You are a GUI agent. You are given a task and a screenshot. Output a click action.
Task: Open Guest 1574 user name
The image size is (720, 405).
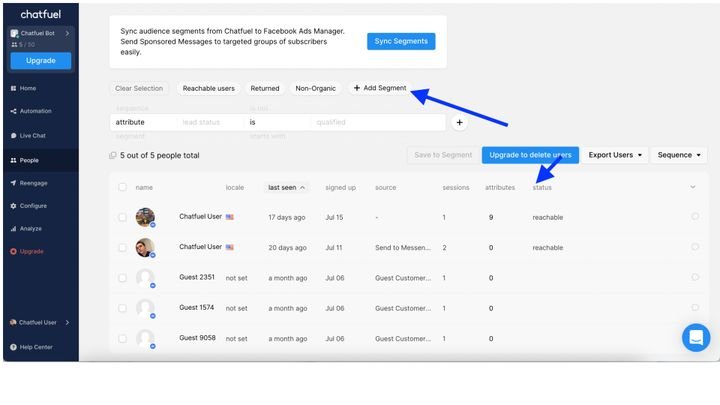click(197, 307)
